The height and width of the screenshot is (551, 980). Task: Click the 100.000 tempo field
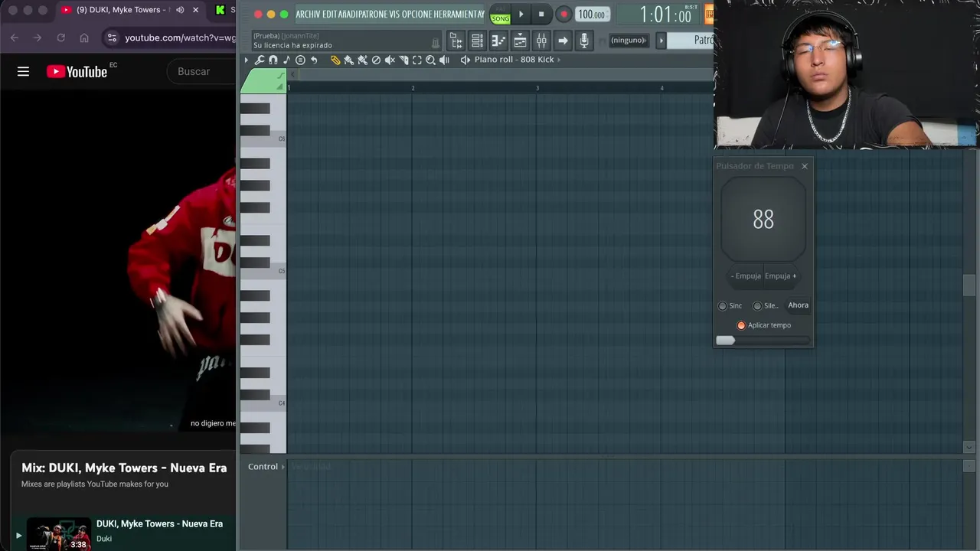click(592, 15)
